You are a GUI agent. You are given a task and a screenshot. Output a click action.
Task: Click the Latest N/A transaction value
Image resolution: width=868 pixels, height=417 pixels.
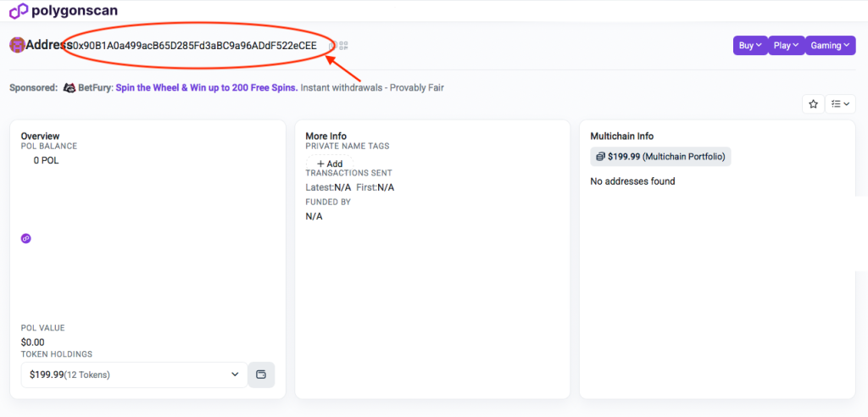click(342, 187)
